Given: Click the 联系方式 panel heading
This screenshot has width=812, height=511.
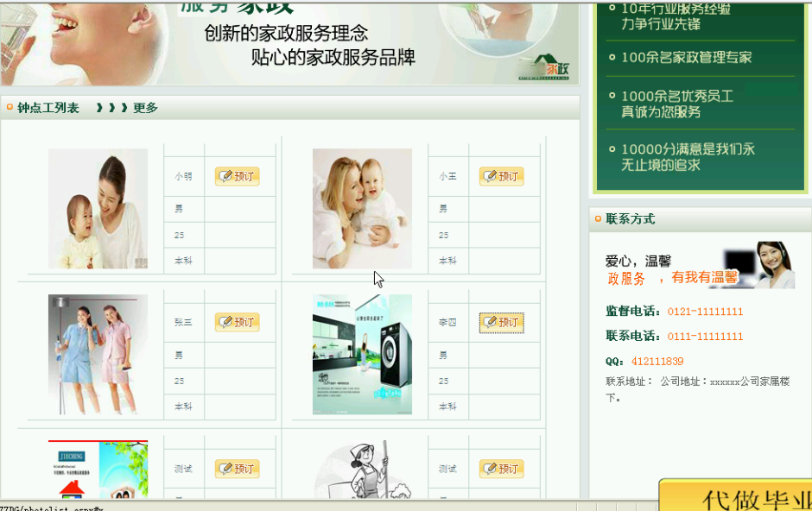Looking at the screenshot, I should (631, 218).
